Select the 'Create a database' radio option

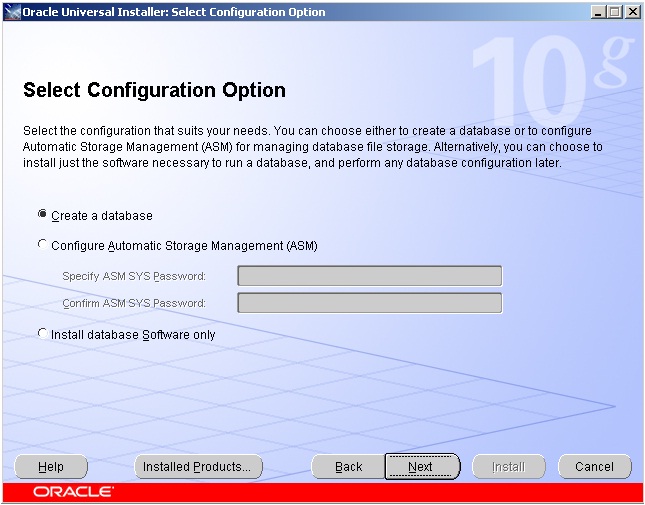42,215
